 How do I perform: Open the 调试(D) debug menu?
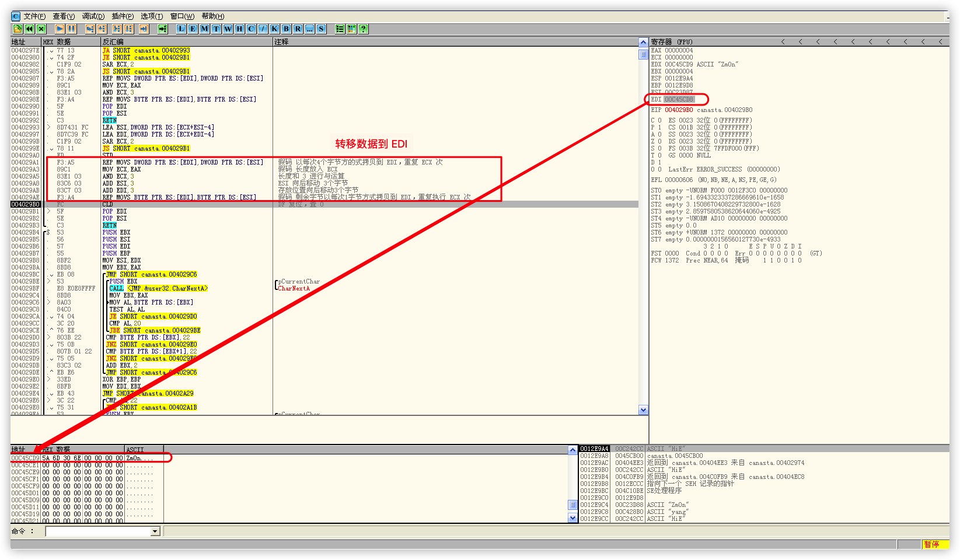pos(93,16)
